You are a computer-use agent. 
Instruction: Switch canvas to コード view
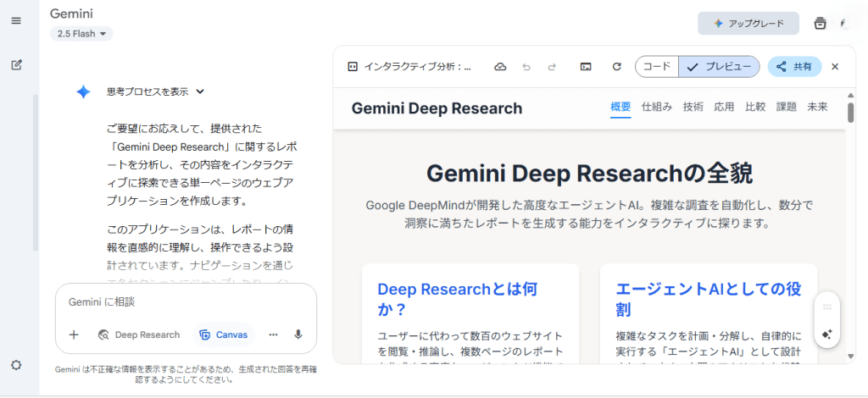coord(657,67)
